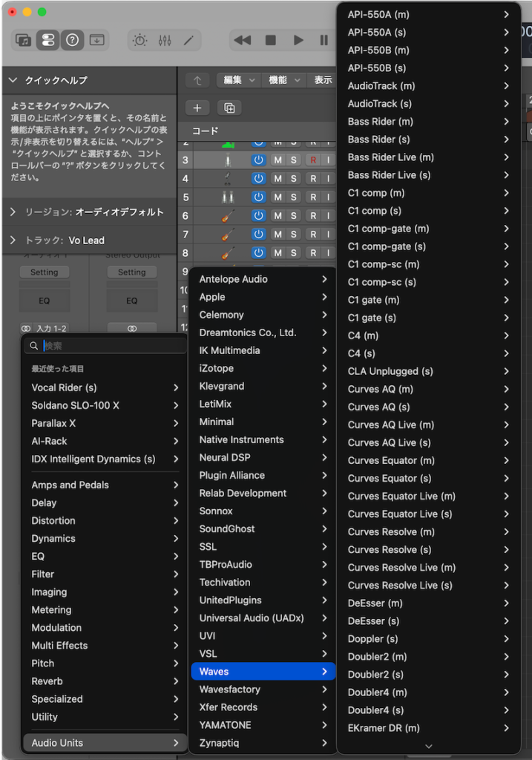Solo track 4 with S button
The width and height of the screenshot is (532, 760).
(293, 178)
